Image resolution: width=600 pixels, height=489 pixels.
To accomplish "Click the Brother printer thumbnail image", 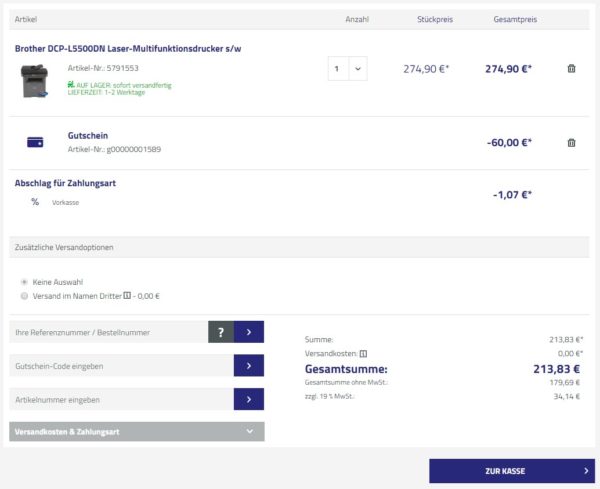I will (35, 80).
